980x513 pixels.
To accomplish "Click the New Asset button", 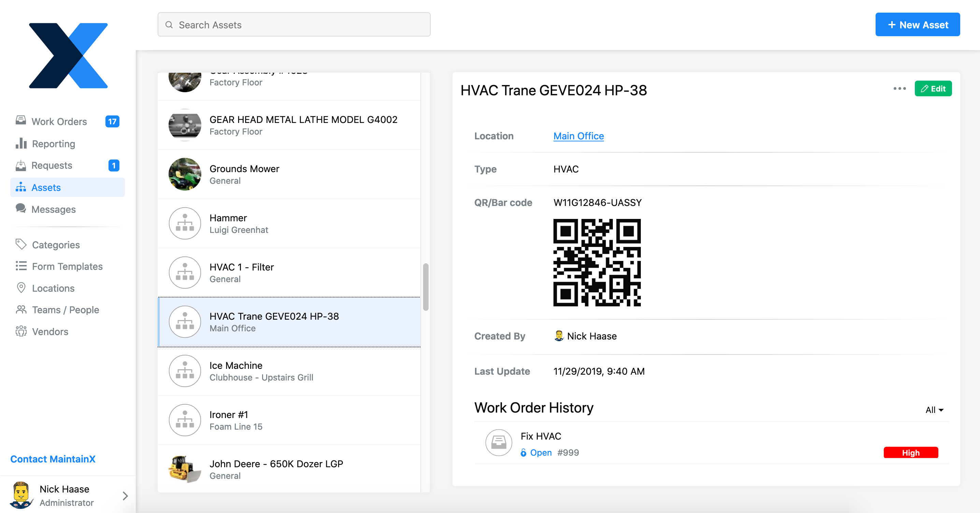I will (x=917, y=25).
